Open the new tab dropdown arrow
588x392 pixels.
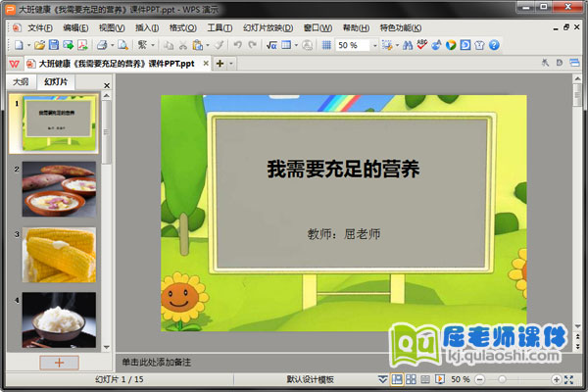(x=231, y=64)
